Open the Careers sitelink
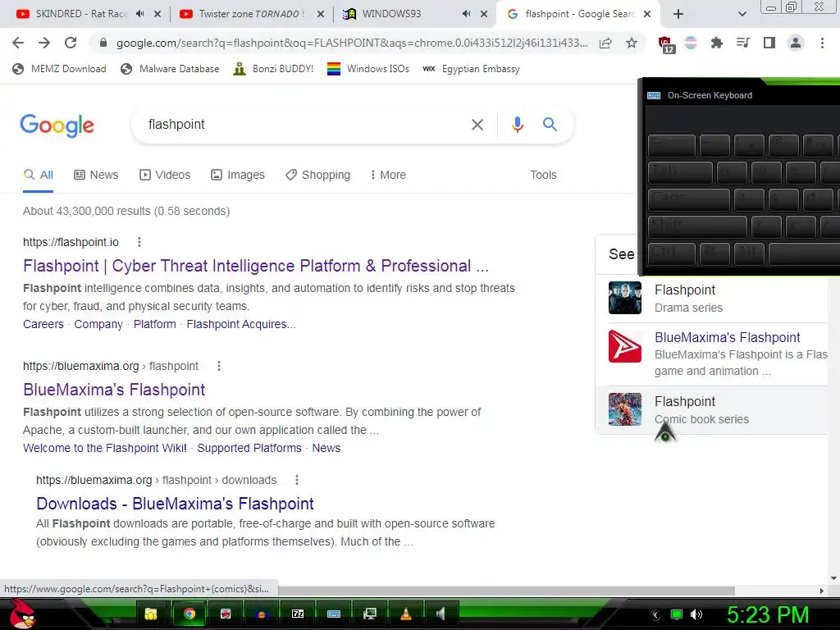Viewport: 840px width, 630px height. pyautogui.click(x=43, y=324)
